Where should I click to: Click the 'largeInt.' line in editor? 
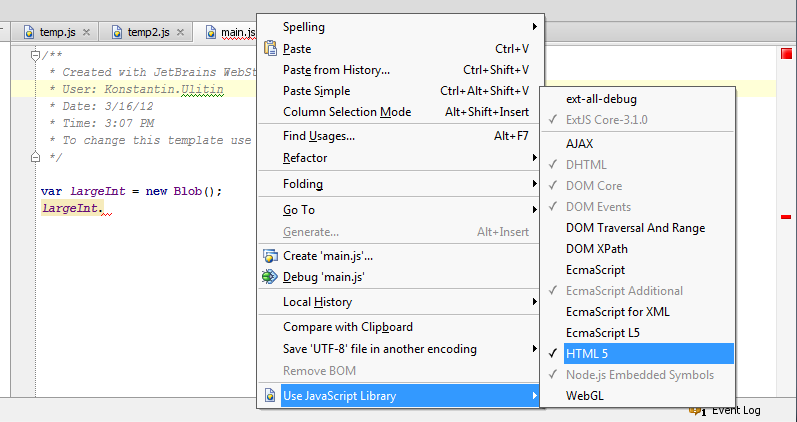[72, 208]
